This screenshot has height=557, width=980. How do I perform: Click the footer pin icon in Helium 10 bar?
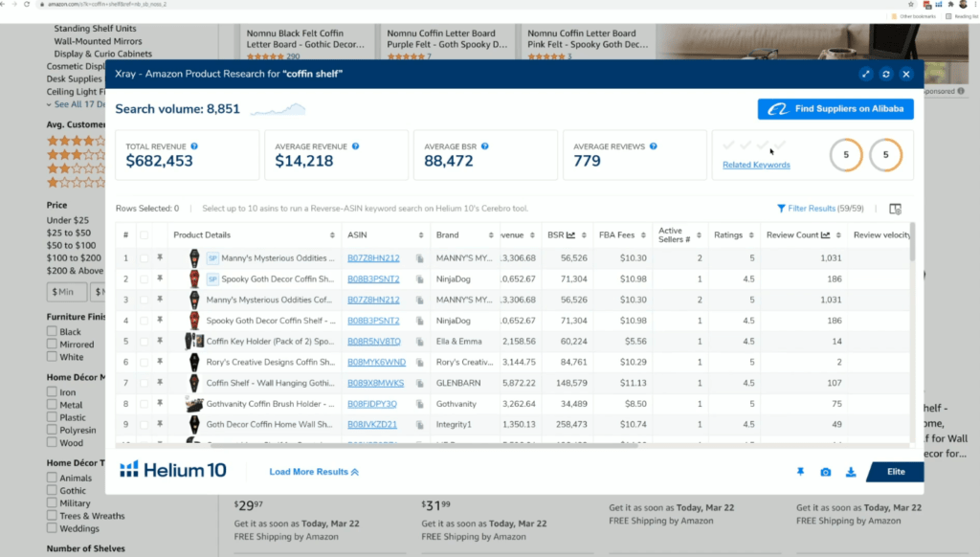click(801, 472)
